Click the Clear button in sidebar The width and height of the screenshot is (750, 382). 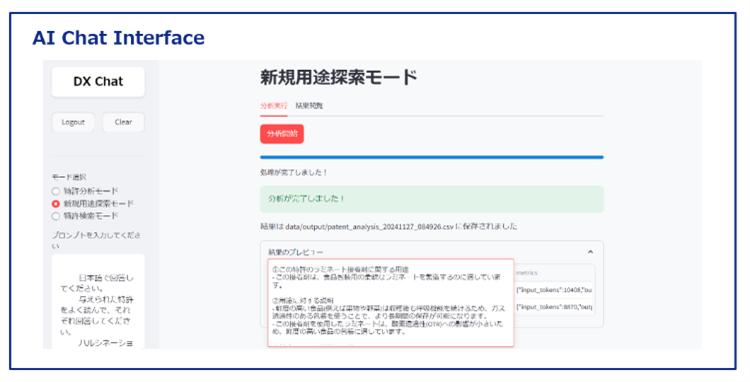123,122
